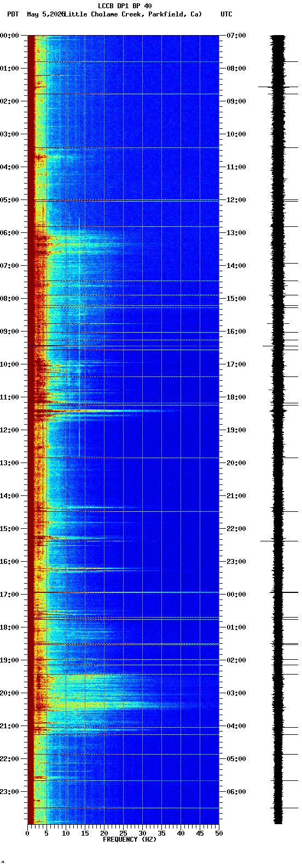Click the '25' frequency axis tick label
Image resolution: width=302 pixels, height=868 pixels.
123,833
